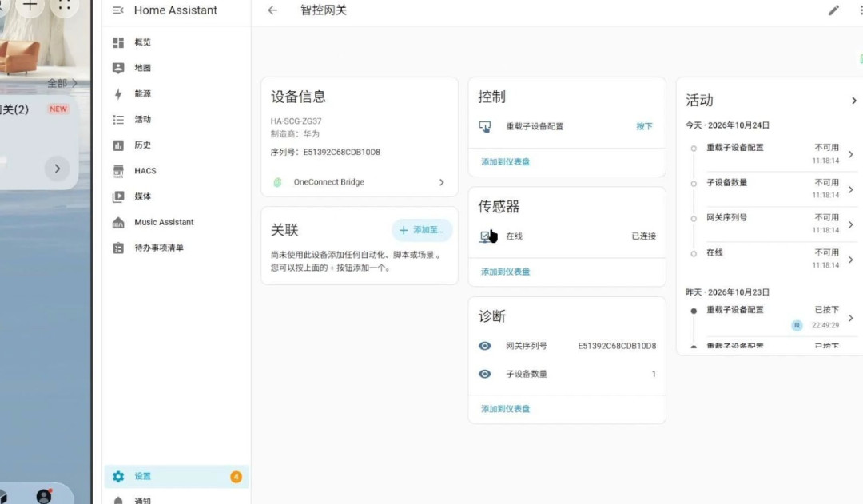Open the 历史 chart icon in sidebar
863x504 pixels.
pyautogui.click(x=118, y=145)
